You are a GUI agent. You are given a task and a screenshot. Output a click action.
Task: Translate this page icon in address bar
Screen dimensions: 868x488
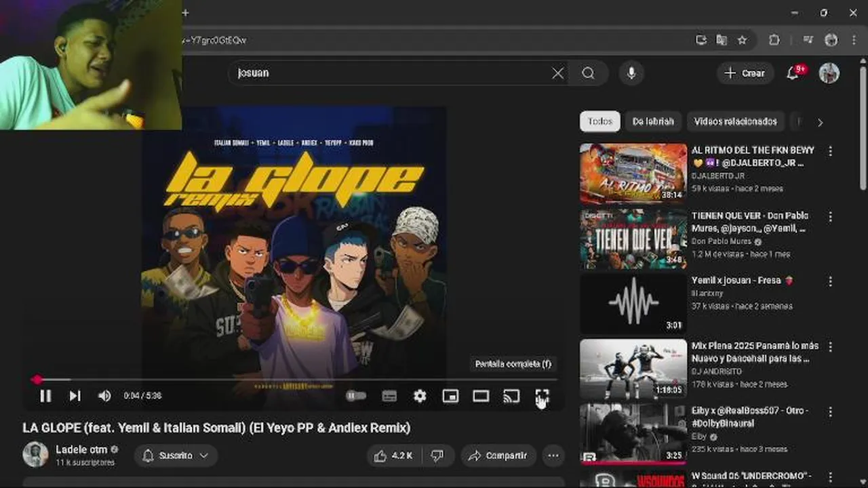pos(722,40)
